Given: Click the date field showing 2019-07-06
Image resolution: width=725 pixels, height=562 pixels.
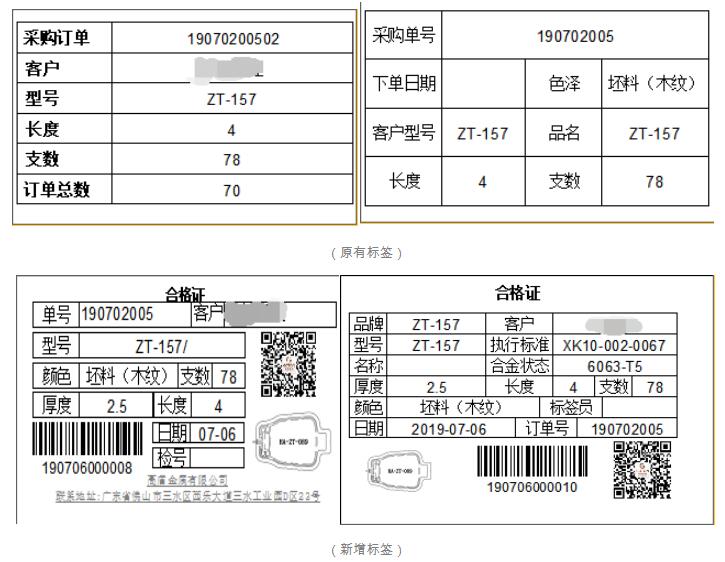Looking at the screenshot, I should 446,428.
